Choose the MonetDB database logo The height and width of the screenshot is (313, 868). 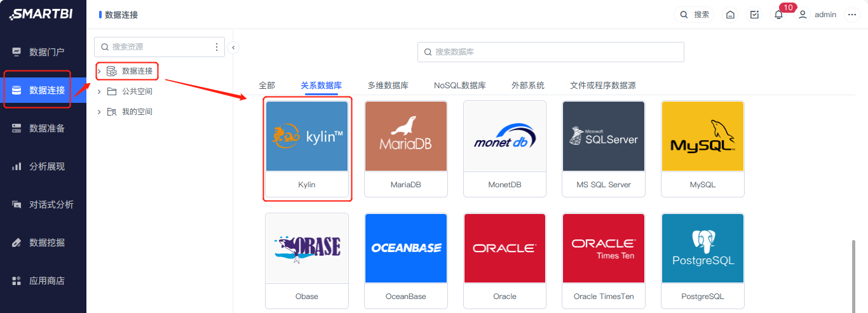505,136
